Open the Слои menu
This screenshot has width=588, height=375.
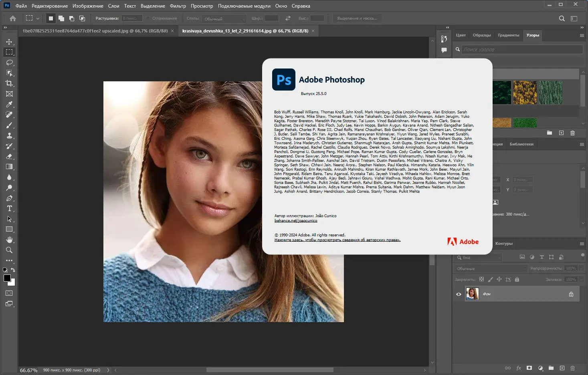[x=114, y=6]
